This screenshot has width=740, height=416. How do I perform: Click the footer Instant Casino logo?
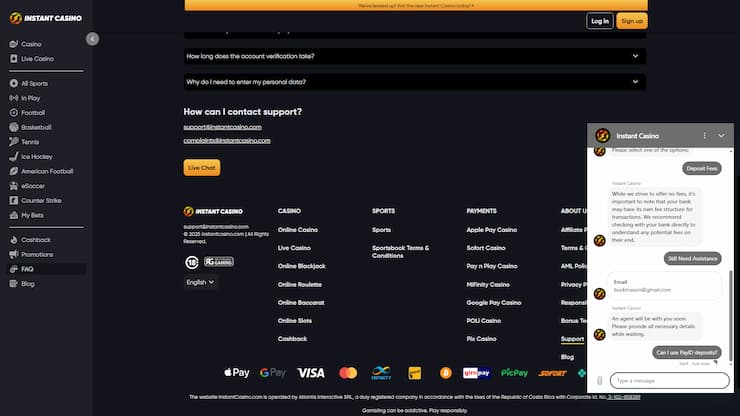pos(213,211)
